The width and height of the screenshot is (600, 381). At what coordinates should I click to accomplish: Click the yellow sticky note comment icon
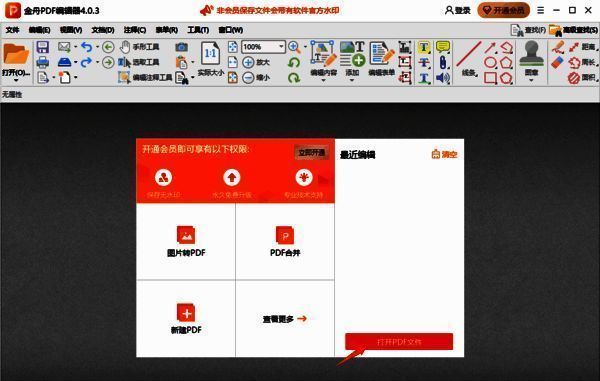tap(443, 47)
